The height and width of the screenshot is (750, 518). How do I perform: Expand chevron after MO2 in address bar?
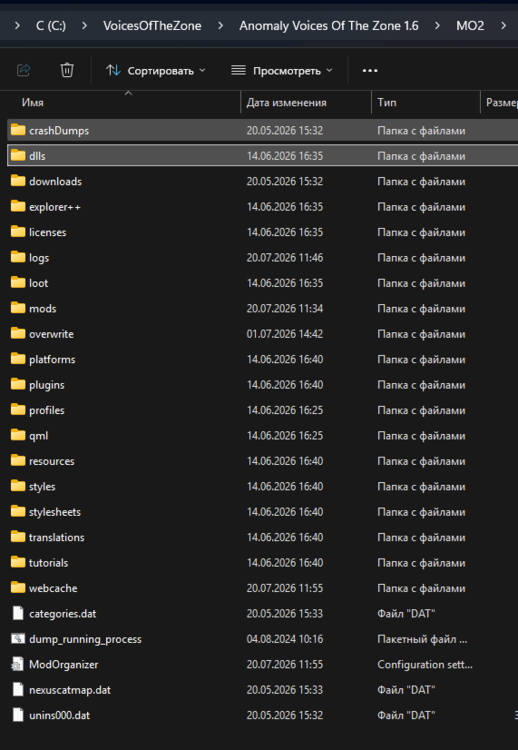click(x=503, y=26)
